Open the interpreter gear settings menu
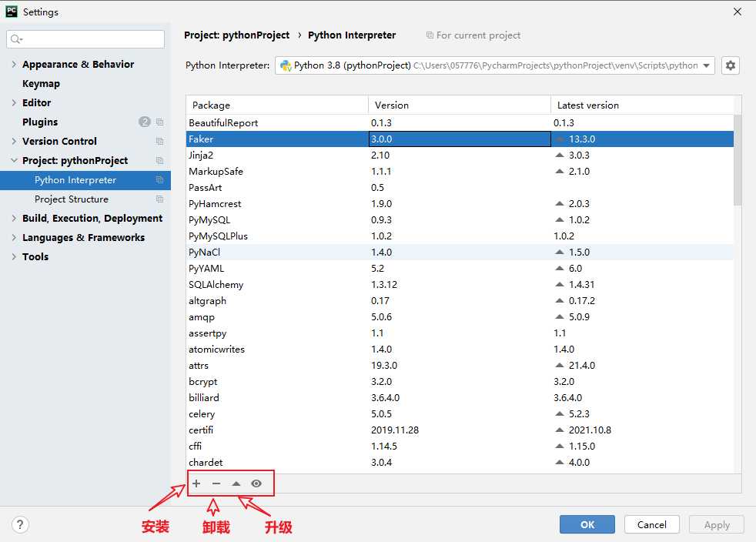Screen dimensions: 756x542 (x=731, y=65)
